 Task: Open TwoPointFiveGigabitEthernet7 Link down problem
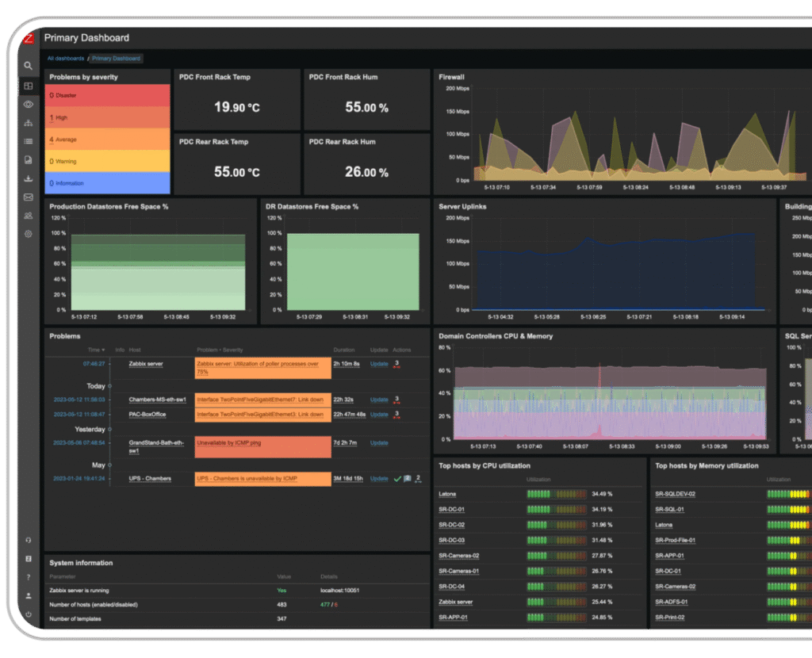pos(260,400)
